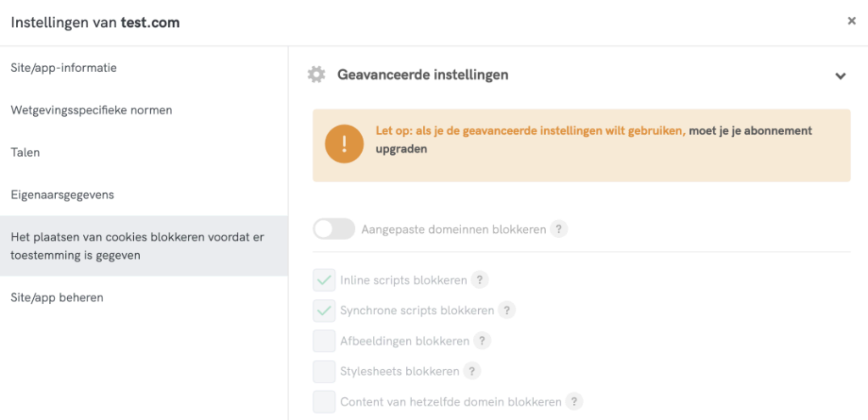868x420 pixels.
Task: Open help icon for Afbeeldingen blokkeren
Action: point(481,341)
